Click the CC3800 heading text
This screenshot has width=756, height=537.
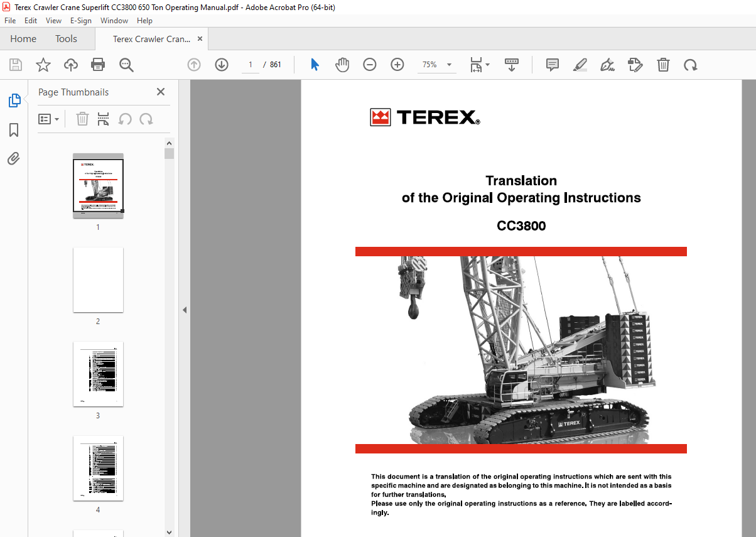pos(521,226)
